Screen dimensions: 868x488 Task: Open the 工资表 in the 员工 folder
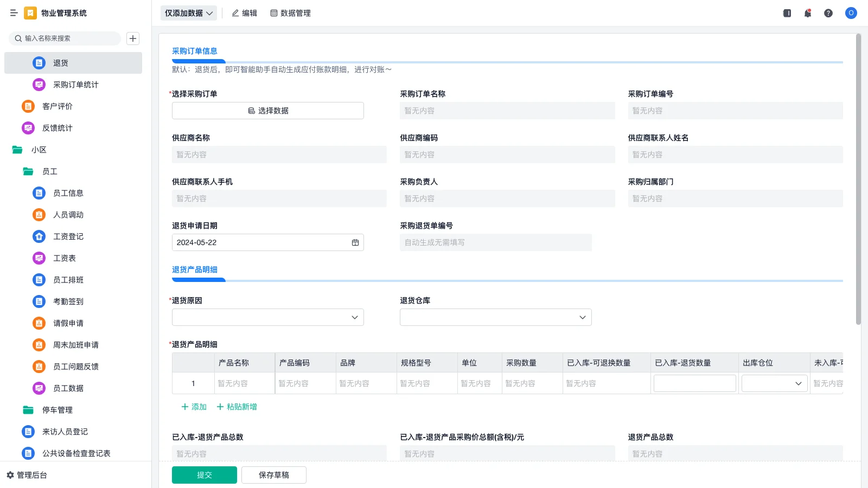(x=63, y=258)
